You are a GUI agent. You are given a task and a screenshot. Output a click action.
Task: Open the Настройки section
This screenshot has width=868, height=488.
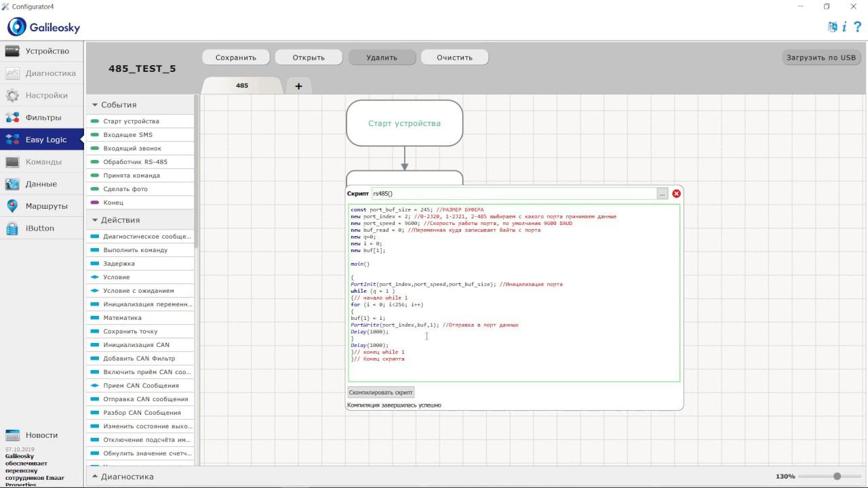click(x=42, y=96)
